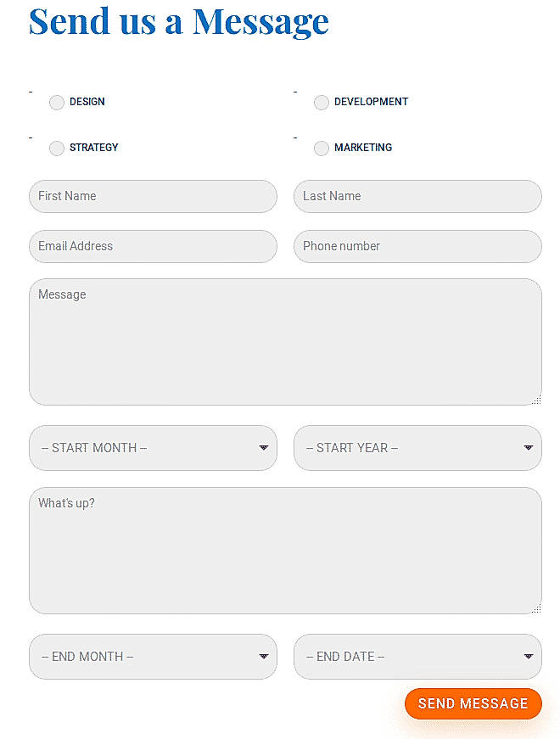Click the Last Name input field
This screenshot has width=560, height=739.
pos(417,196)
